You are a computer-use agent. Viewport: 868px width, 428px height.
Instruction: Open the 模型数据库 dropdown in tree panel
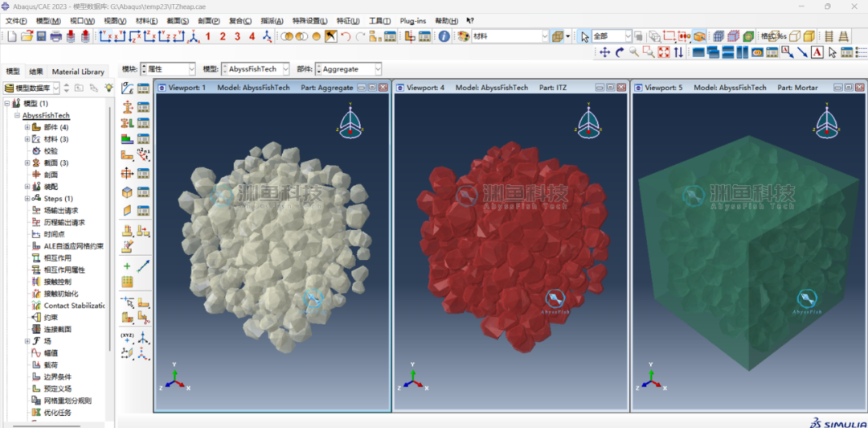[x=31, y=88]
